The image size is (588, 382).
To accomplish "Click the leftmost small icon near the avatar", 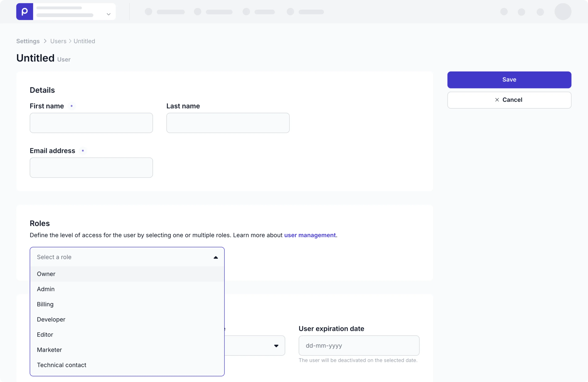I will [x=504, y=12].
